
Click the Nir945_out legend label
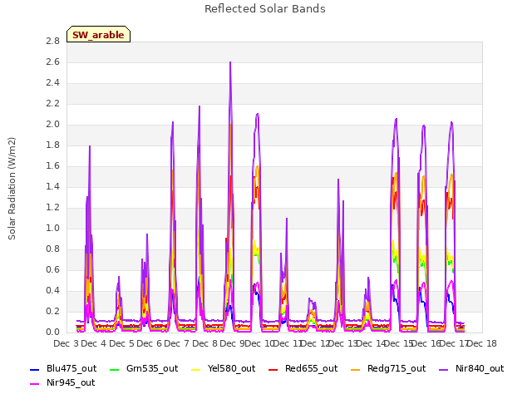tap(71, 382)
